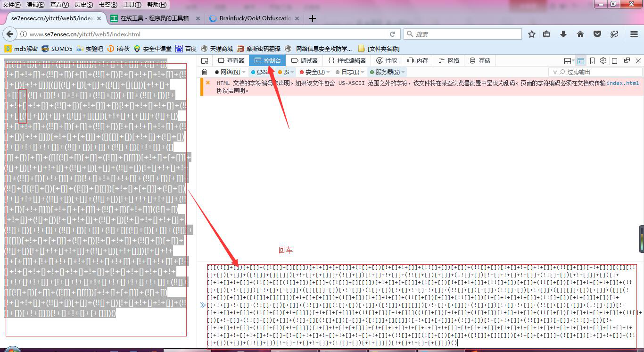644x352 pixels.
Task: Open the 存储 (Storage) tab
Action: [x=480, y=61]
